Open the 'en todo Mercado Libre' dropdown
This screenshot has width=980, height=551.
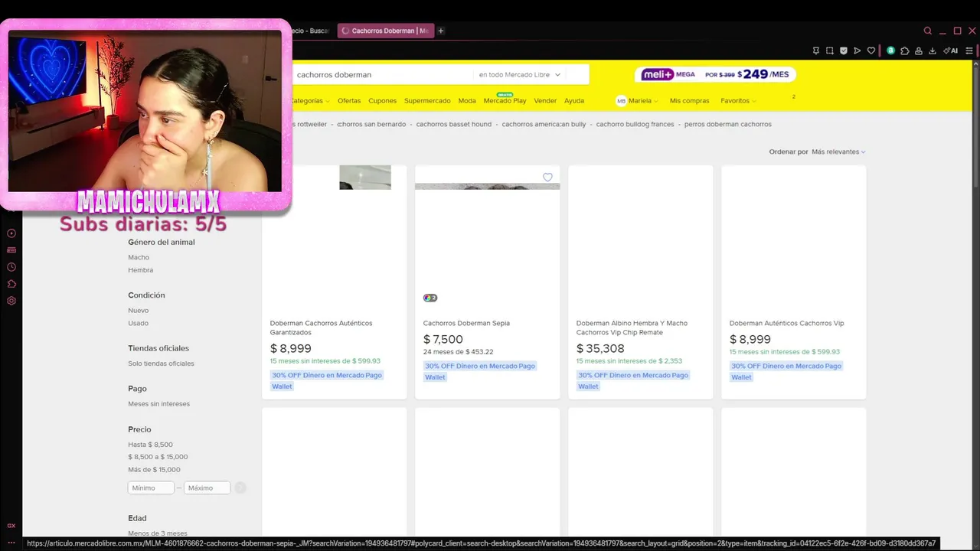click(520, 75)
